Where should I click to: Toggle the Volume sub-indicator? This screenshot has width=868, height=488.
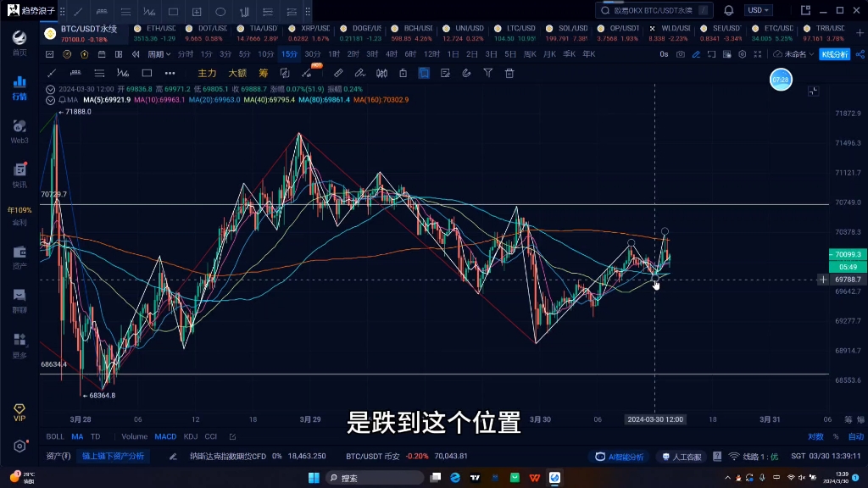click(x=134, y=436)
